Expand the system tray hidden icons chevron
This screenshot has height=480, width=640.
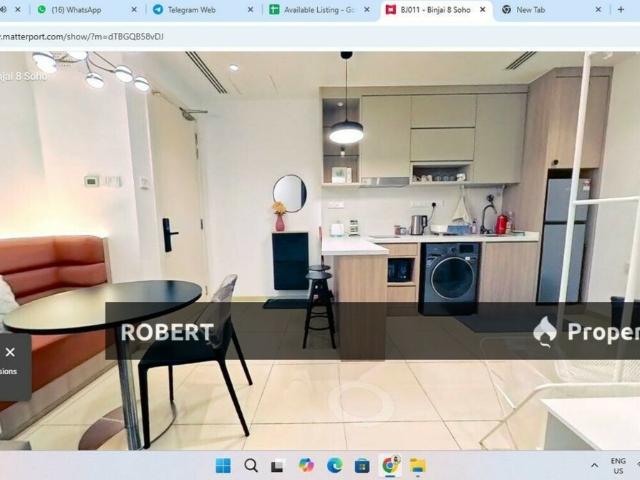(x=595, y=465)
